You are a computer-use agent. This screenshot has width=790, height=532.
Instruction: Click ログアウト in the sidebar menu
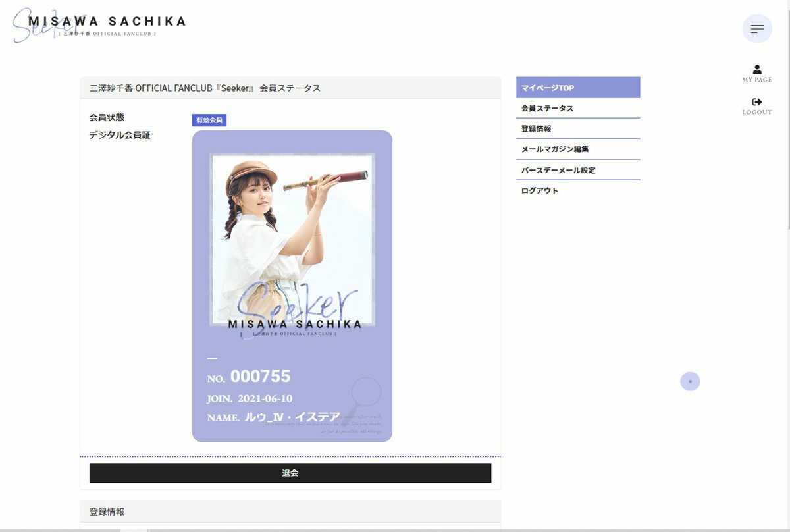pos(578,191)
